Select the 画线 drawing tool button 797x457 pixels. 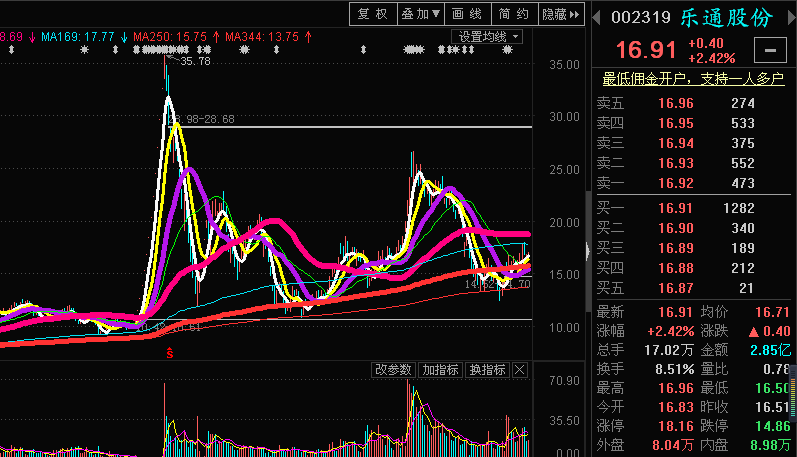pos(468,14)
